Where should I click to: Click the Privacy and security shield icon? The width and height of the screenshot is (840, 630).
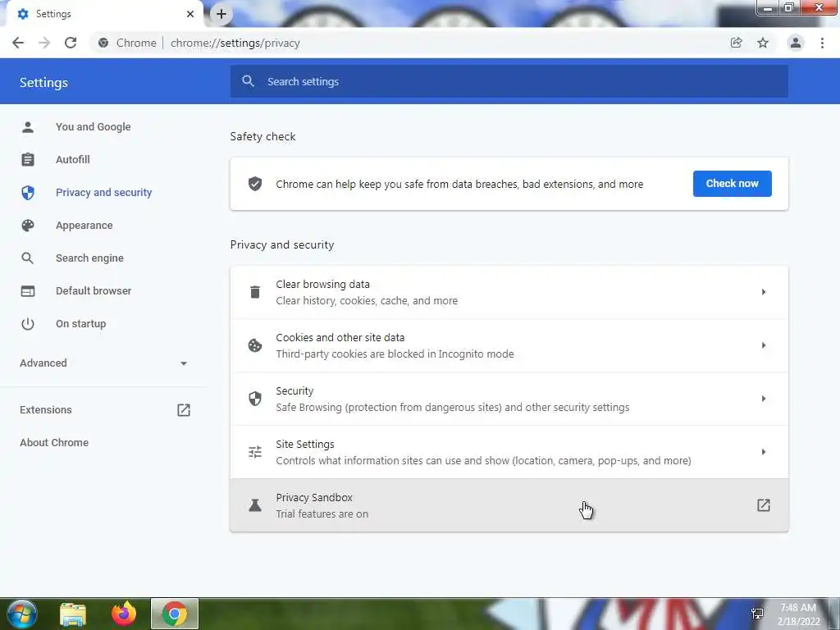[28, 192]
